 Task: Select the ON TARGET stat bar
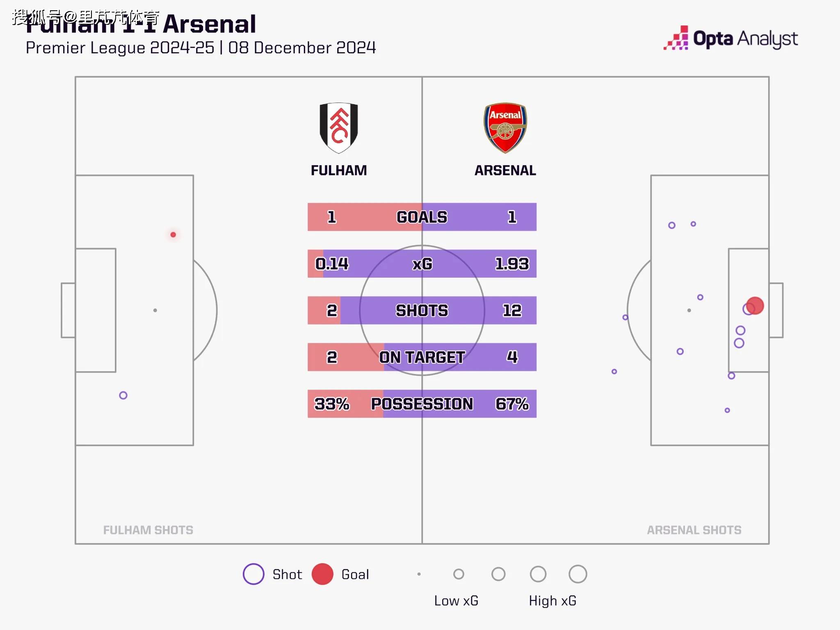coord(422,357)
